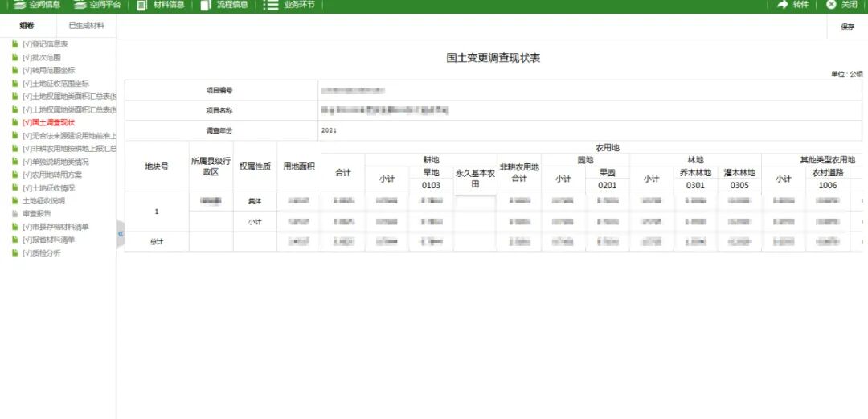Select the 市县存档材料清单 tree item
The image size is (868, 419).
click(x=55, y=227)
